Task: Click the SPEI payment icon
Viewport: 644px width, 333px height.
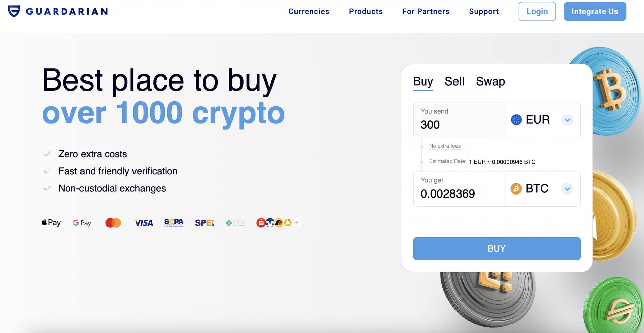Action: [x=204, y=223]
